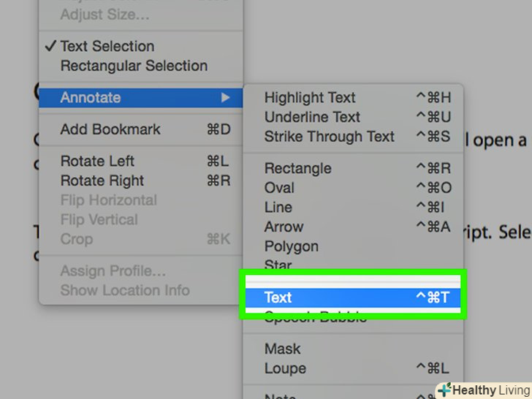Viewport: 532px width, 399px height.
Task: Pick the Rectangle annotation shape
Action: click(297, 169)
